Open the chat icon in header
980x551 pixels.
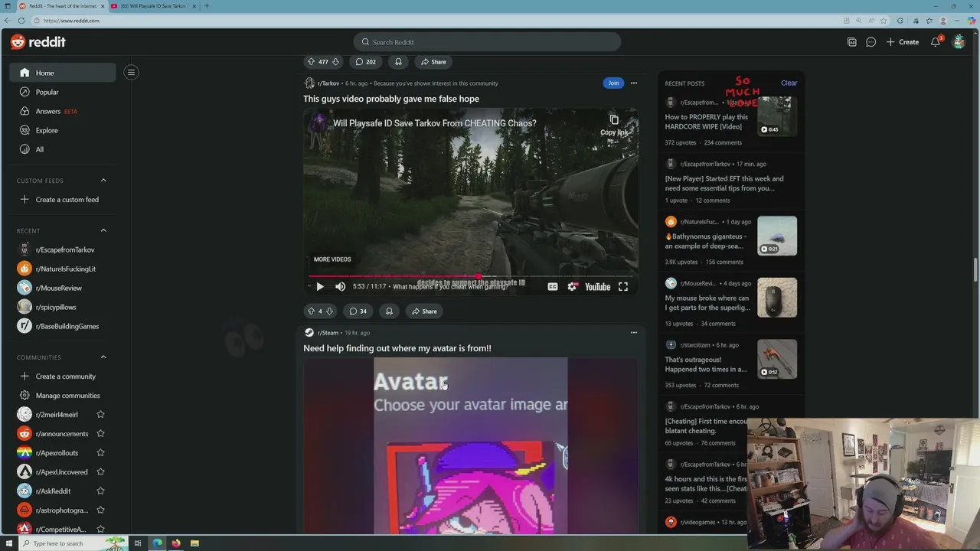[871, 42]
